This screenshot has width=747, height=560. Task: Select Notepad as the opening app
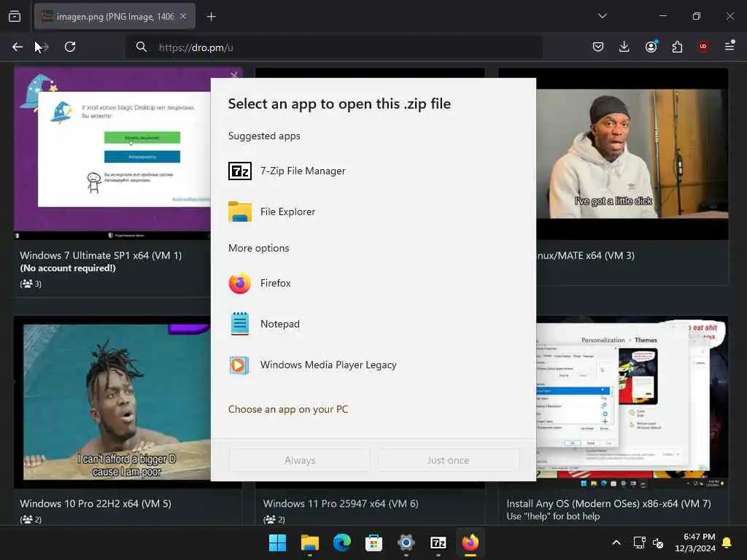(373, 324)
